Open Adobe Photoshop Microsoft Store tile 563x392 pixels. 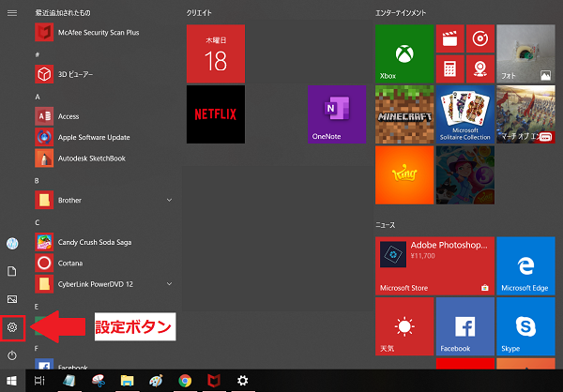click(x=434, y=266)
